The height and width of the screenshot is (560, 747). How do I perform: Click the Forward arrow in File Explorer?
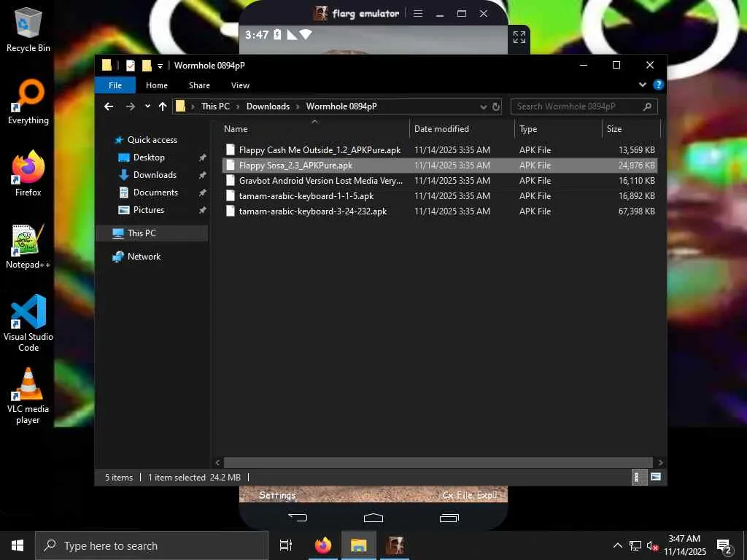pos(130,106)
